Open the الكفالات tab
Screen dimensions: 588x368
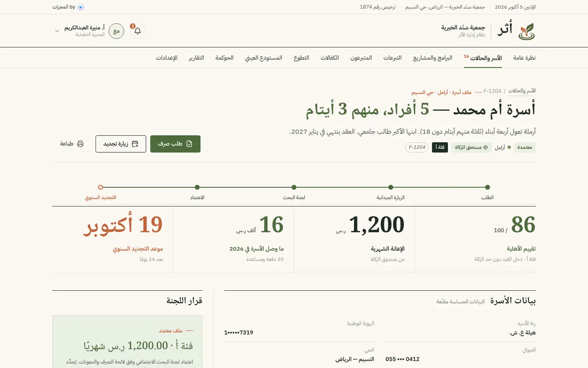[x=330, y=58]
